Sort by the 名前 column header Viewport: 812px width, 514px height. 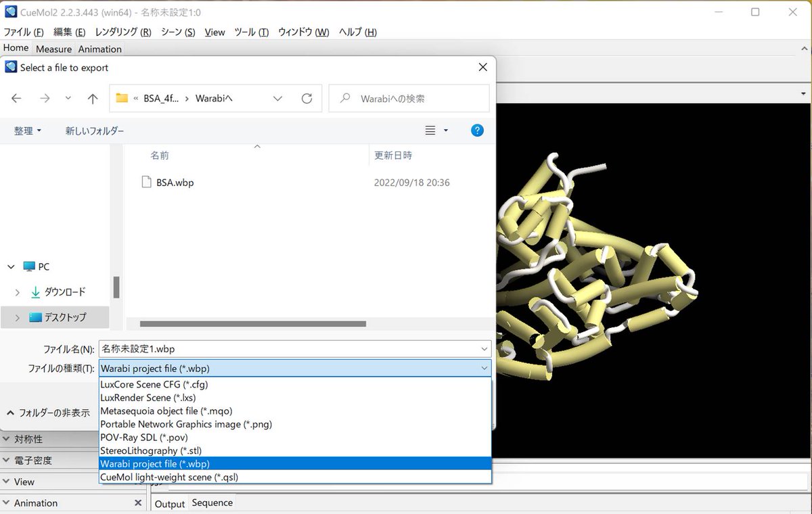[160, 155]
